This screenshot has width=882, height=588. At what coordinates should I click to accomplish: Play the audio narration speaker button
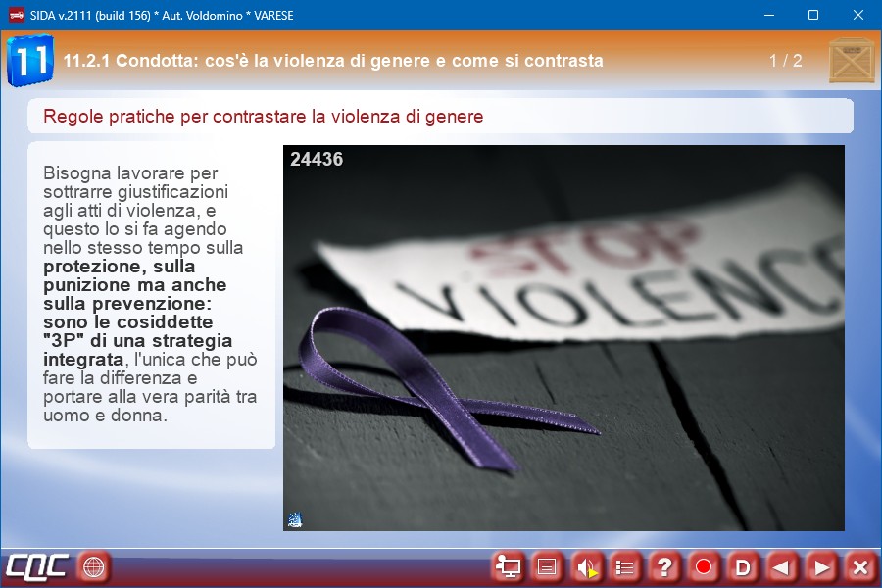(x=586, y=566)
